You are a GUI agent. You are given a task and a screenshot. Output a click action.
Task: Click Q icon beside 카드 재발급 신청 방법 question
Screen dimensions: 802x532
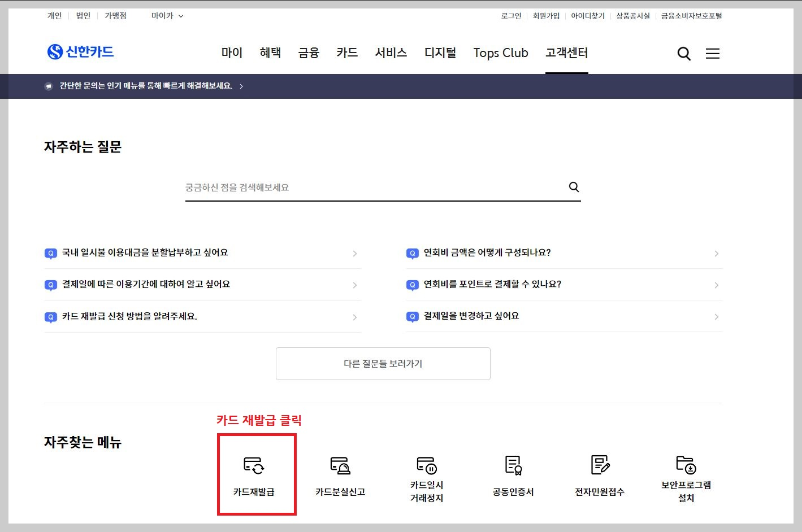point(50,317)
